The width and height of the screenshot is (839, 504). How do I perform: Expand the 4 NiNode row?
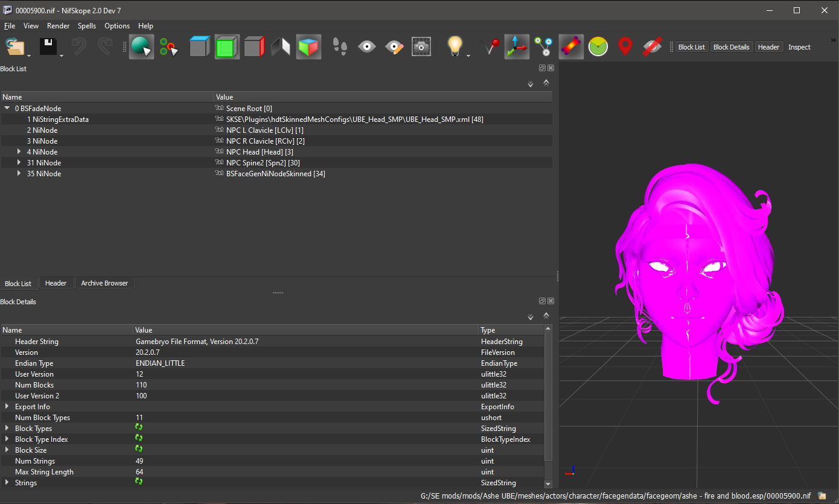[x=19, y=152]
